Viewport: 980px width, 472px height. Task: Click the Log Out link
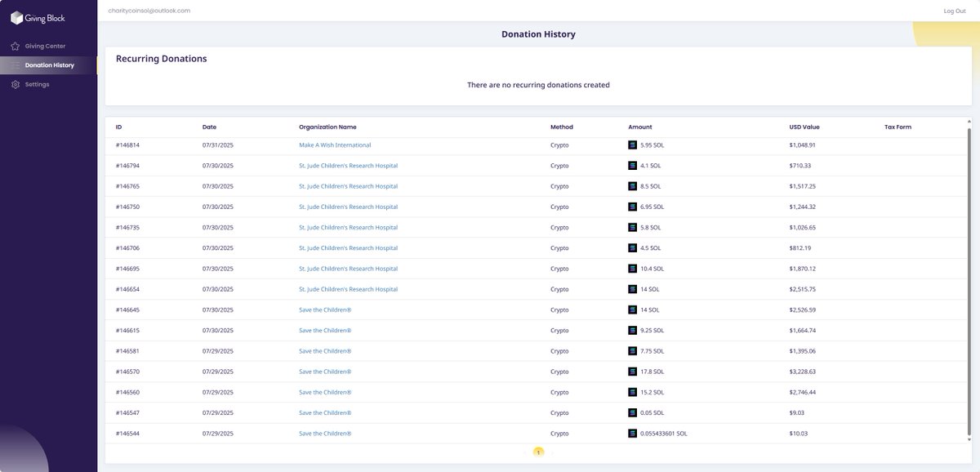click(955, 11)
